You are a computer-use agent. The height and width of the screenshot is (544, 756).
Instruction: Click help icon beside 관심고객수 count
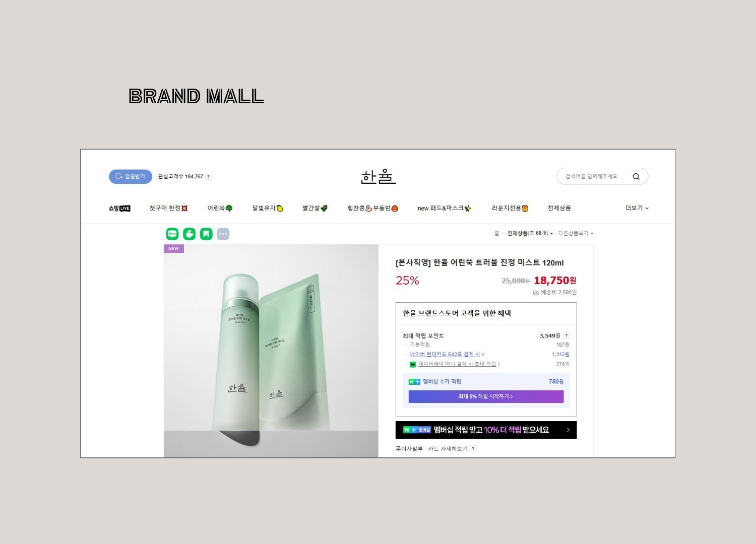pyautogui.click(x=208, y=177)
